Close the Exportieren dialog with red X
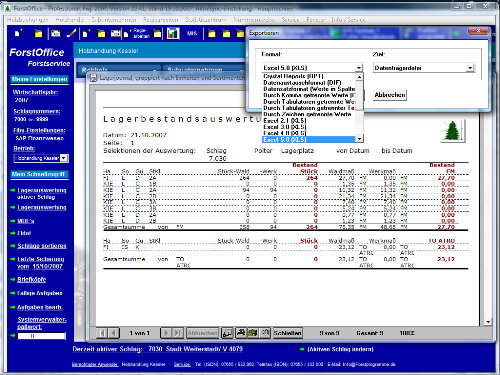Viewport: 500px width, 375px height. [x=478, y=31]
